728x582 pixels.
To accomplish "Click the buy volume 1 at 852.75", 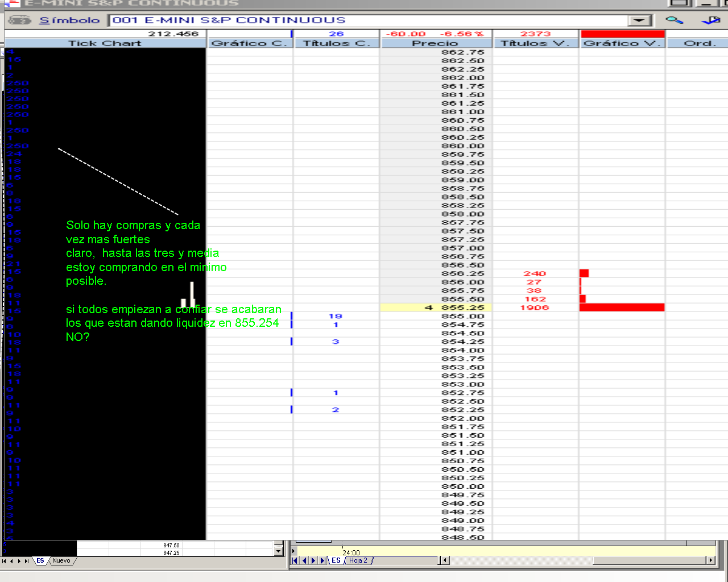I will point(336,393).
